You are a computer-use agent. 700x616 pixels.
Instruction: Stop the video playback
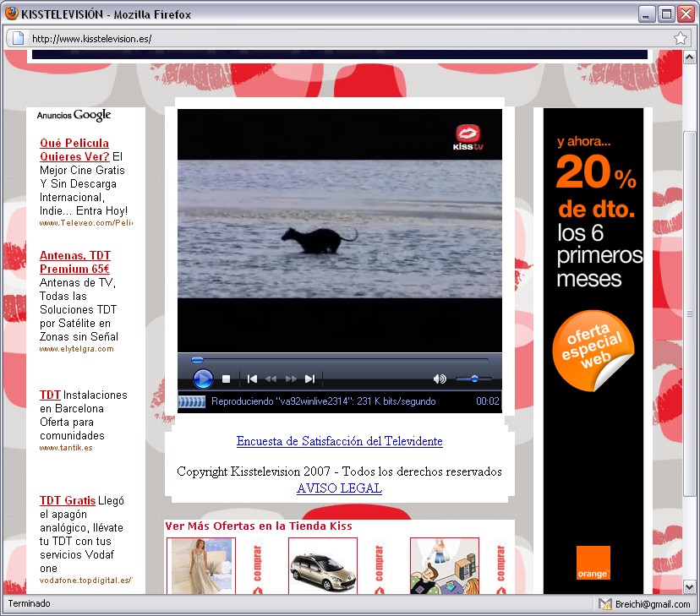227,379
